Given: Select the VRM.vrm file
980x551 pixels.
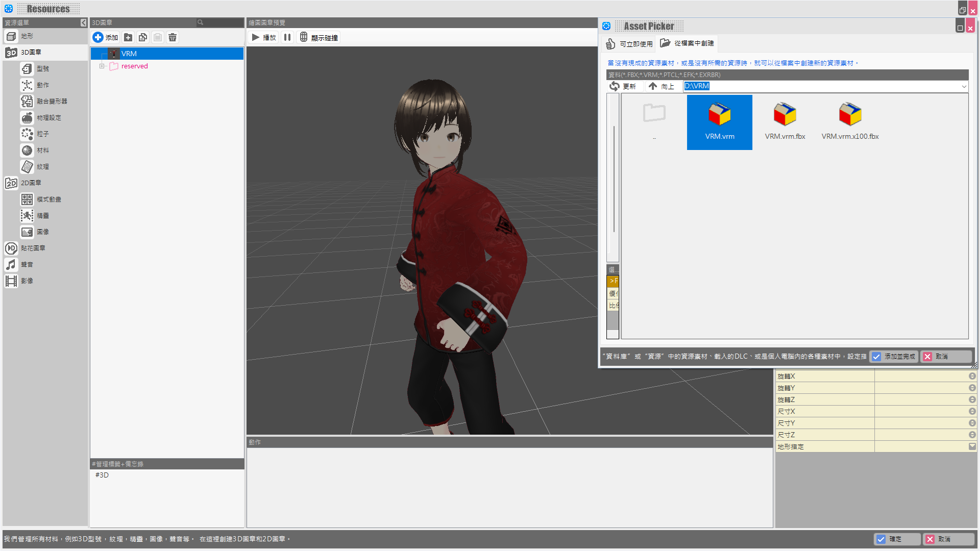Looking at the screenshot, I should point(720,122).
